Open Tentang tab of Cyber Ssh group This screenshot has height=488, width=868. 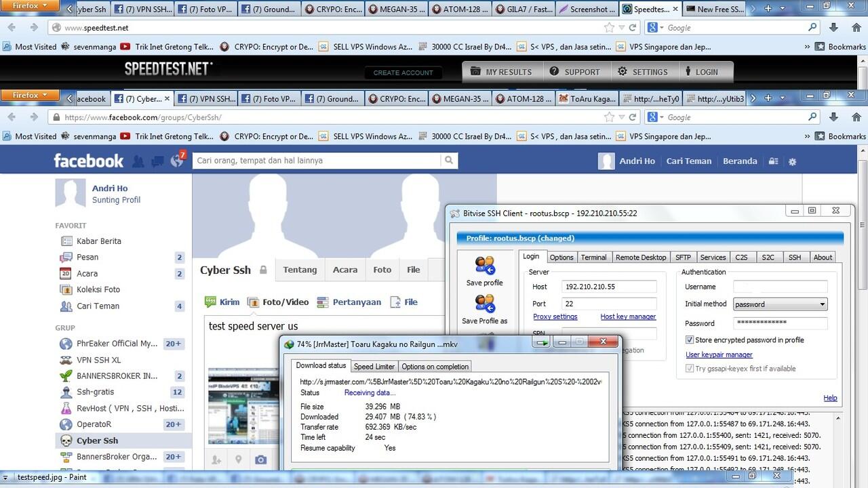pyautogui.click(x=300, y=270)
